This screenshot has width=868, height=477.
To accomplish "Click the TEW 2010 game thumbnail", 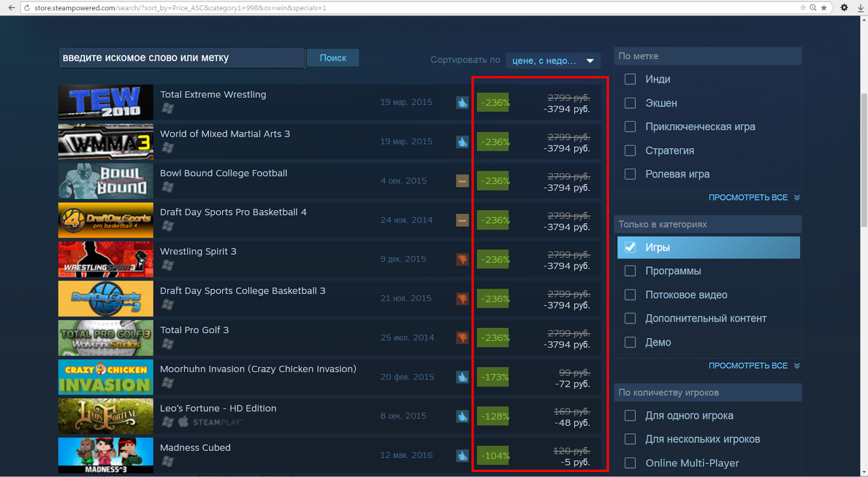I will (x=106, y=102).
